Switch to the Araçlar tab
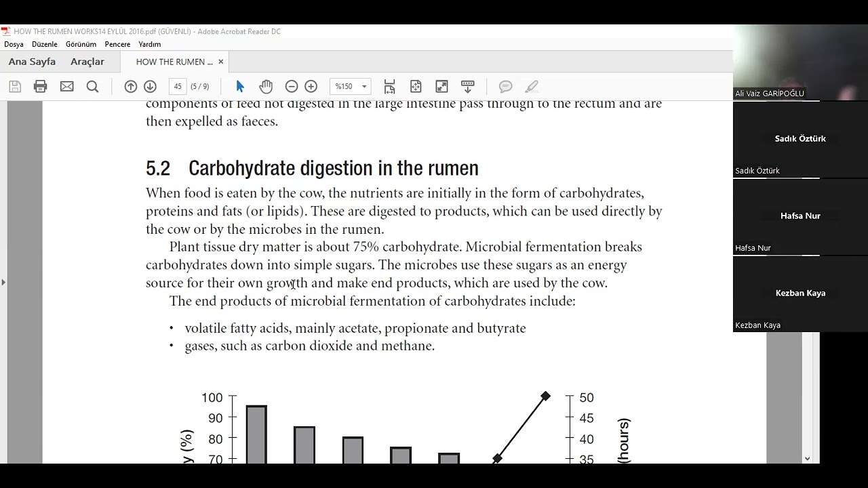 87,62
